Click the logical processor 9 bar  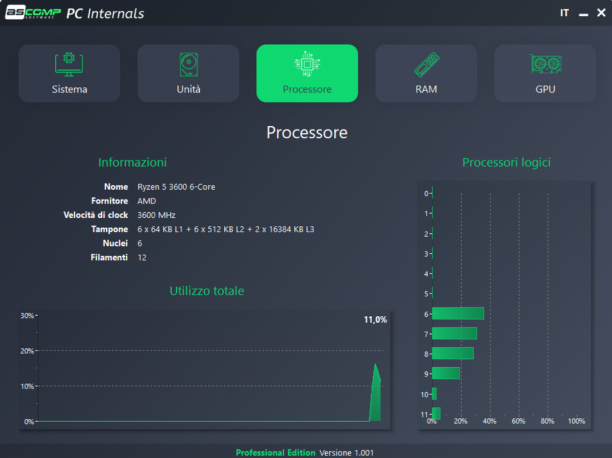[446, 373]
